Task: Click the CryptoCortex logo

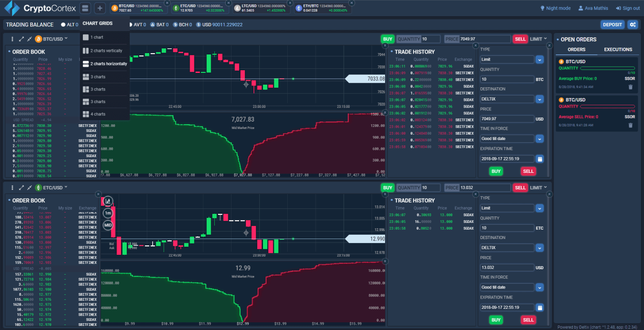Action: (x=40, y=8)
